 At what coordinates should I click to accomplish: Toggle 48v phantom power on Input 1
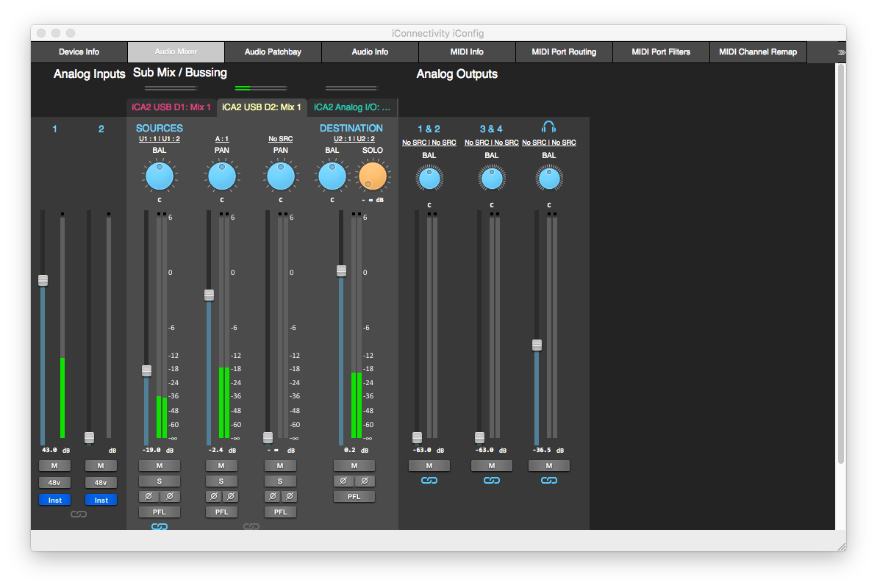(x=55, y=482)
